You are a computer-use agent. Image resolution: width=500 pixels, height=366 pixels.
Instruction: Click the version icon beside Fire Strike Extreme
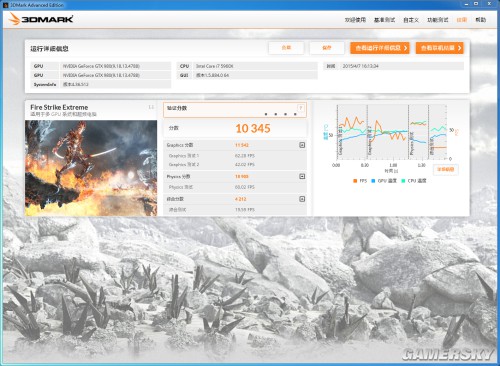(151, 107)
